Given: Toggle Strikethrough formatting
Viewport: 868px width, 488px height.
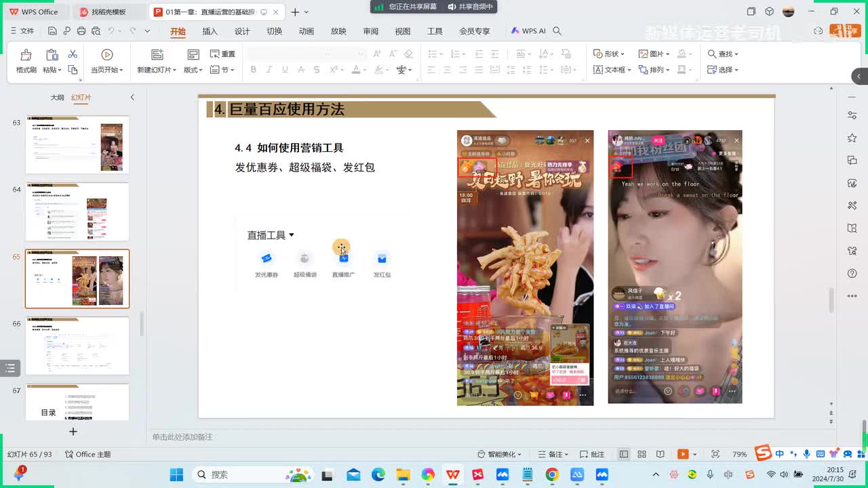Looking at the screenshot, I should [x=300, y=70].
